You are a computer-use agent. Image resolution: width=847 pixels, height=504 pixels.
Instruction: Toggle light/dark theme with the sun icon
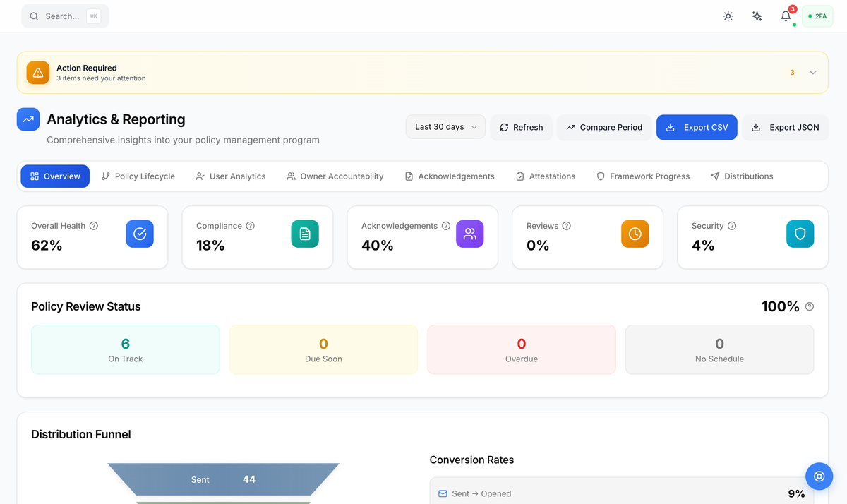coord(728,16)
